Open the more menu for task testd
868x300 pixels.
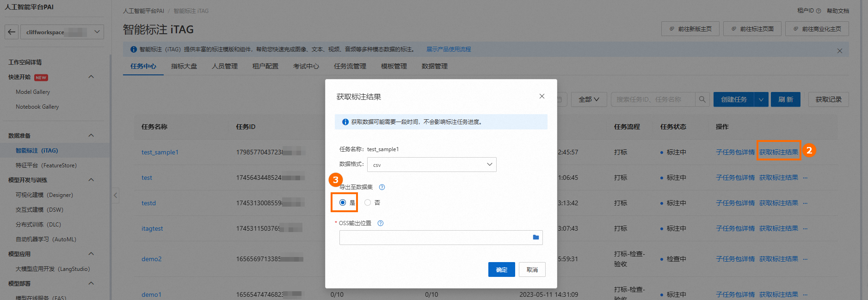pos(805,203)
